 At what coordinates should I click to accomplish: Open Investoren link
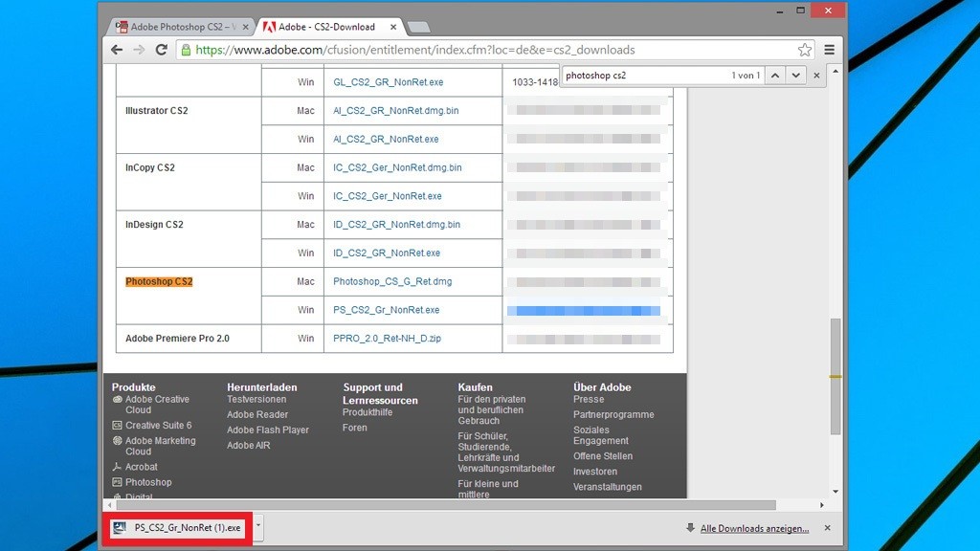tap(595, 472)
